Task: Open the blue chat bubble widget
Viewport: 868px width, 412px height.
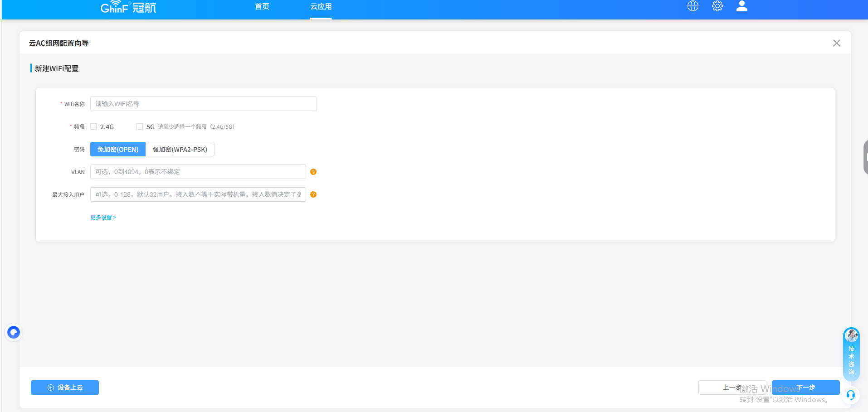Action: pyautogui.click(x=14, y=333)
